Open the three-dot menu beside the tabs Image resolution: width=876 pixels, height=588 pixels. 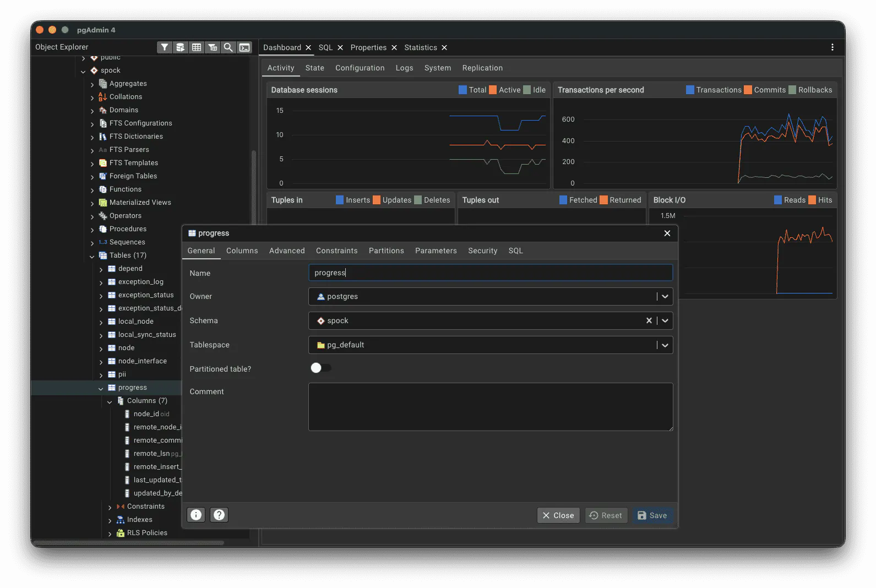833,47
